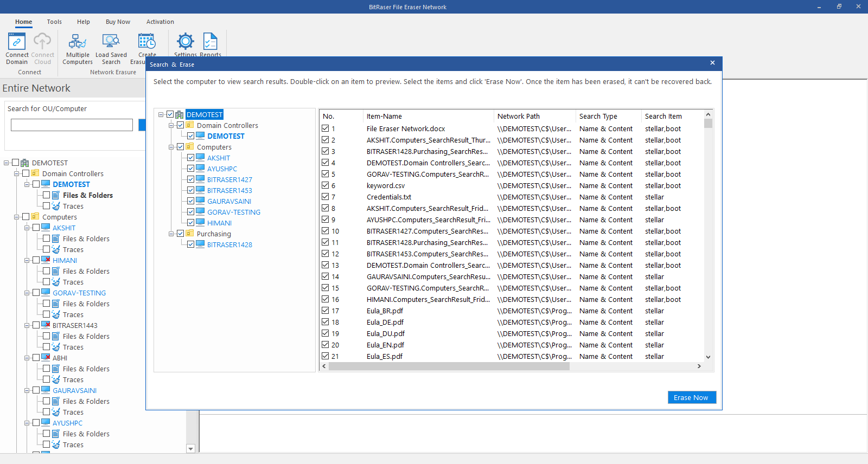Screen dimensions: 868x464
Task: Click Traces icon under AKSHIT
Action: 56,249
